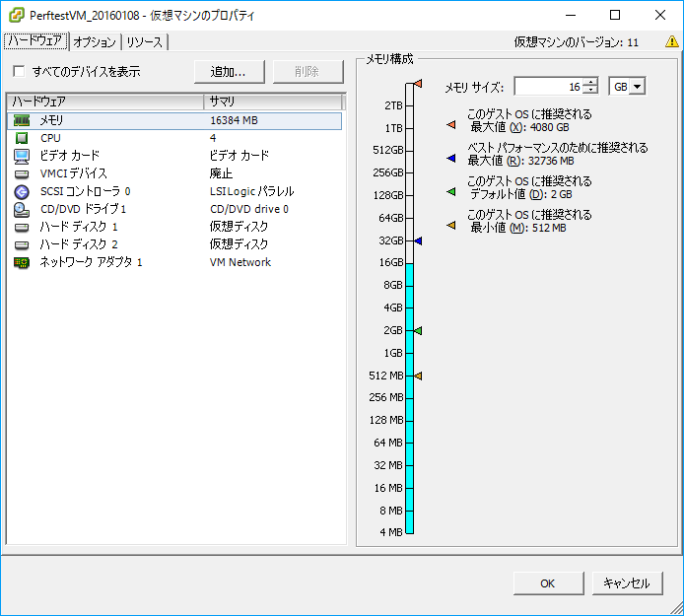Click the CPU processor icon
Screen dimensions: 684x616
point(22,138)
